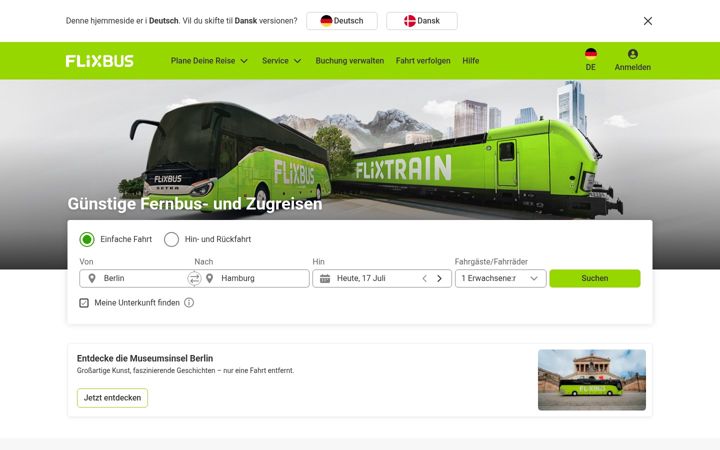Click the Heute, 17 Juli date field
The image size is (720, 450).
(382, 278)
